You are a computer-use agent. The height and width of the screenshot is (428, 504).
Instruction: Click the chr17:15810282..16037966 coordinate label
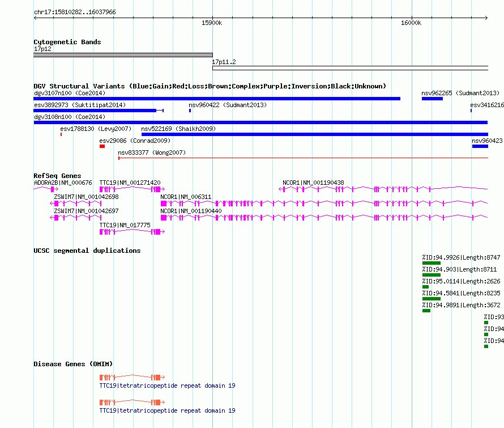pyautogui.click(x=75, y=12)
